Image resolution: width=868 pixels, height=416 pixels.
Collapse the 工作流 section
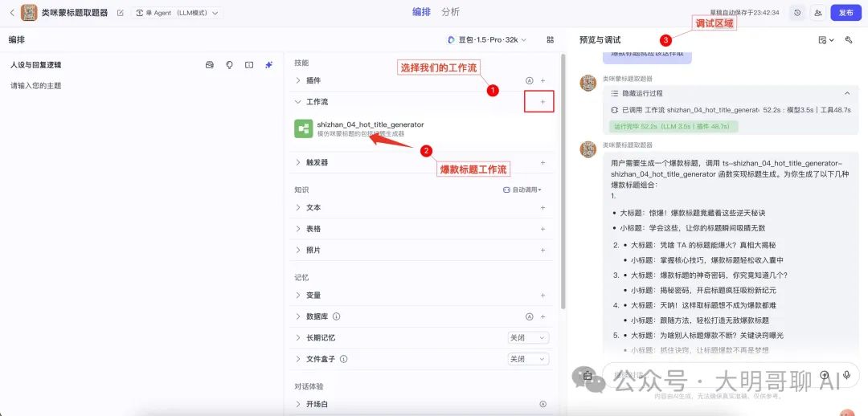tap(298, 102)
